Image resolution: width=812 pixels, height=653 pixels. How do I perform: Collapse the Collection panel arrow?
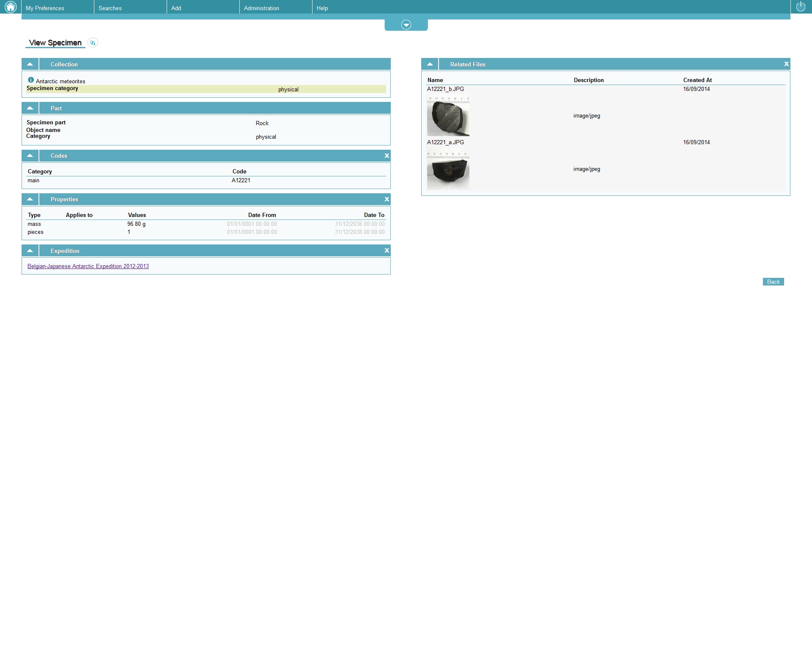pyautogui.click(x=30, y=64)
